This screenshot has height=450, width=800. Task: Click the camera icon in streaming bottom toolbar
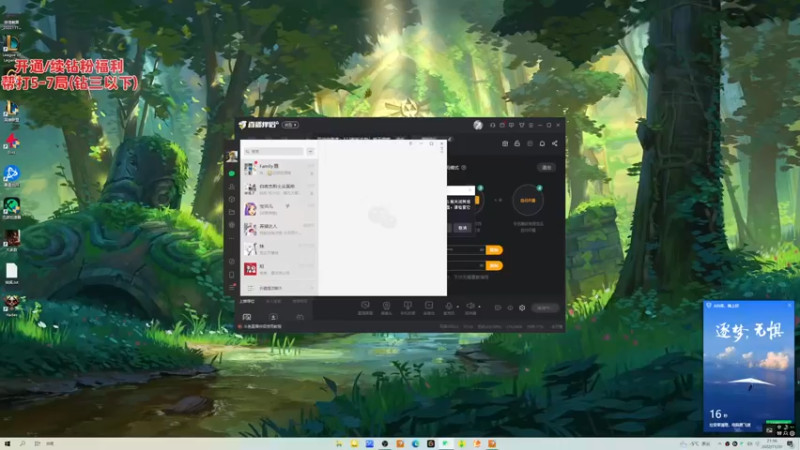pos(386,306)
